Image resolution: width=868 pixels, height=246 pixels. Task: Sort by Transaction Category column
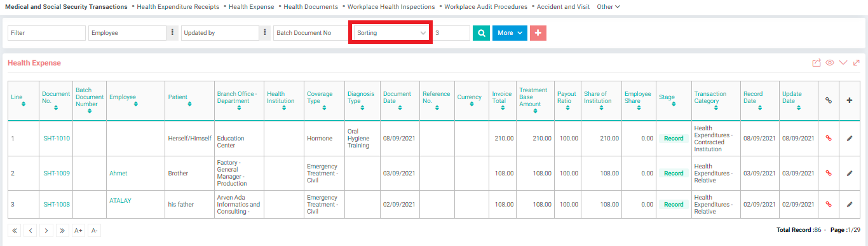(x=715, y=107)
